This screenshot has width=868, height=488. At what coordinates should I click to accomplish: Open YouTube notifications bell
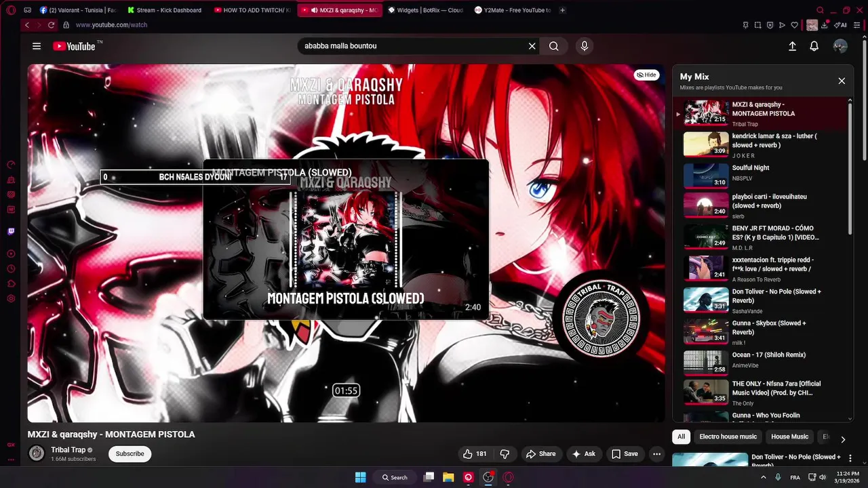[814, 46]
